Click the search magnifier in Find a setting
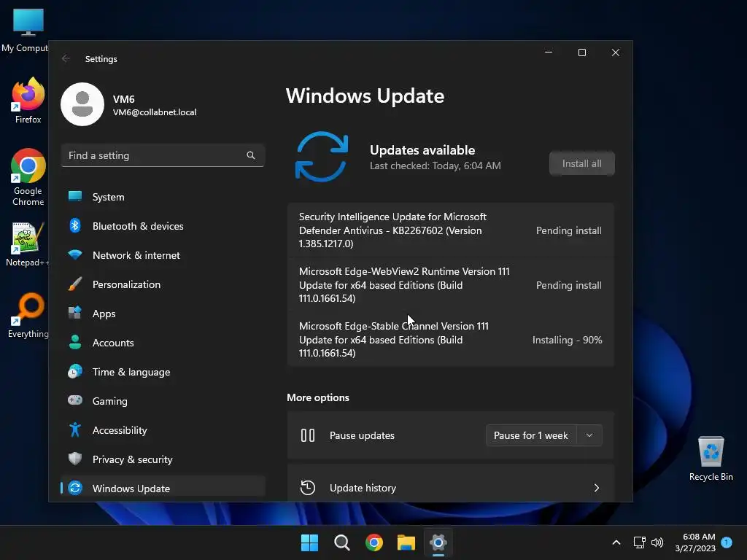 251,155
